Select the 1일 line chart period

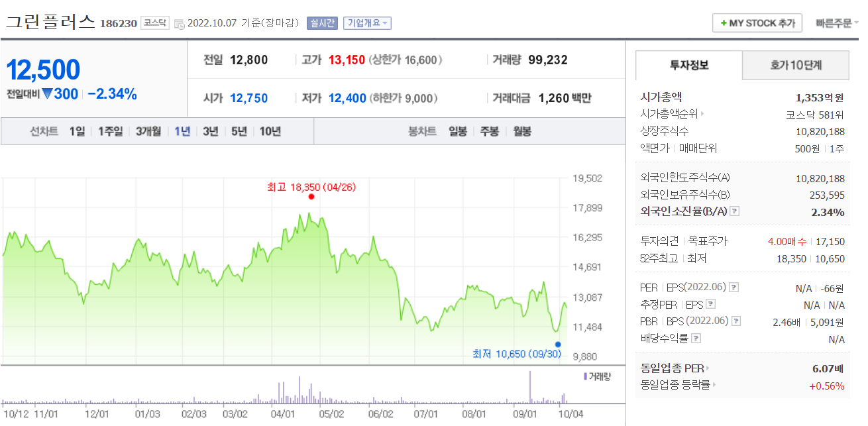(77, 131)
